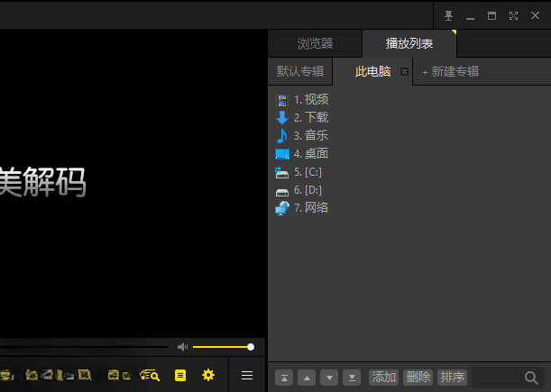The width and height of the screenshot is (551, 392).
Task: Select the 默认专辑 album tab
Action: click(300, 71)
